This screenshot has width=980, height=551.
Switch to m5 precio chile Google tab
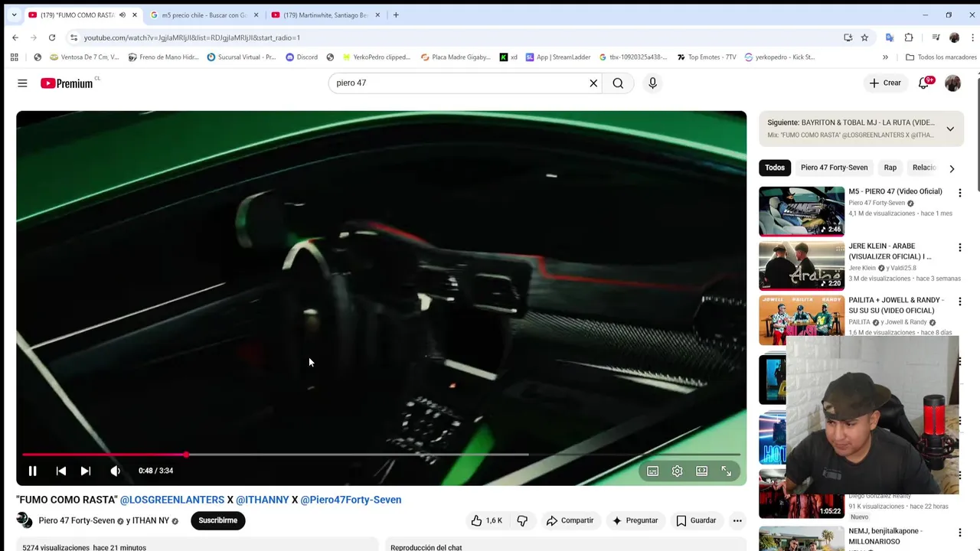204,15
